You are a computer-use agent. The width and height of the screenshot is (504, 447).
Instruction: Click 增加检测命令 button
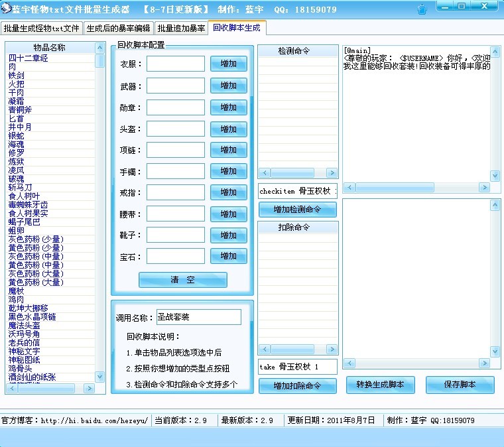(297, 210)
